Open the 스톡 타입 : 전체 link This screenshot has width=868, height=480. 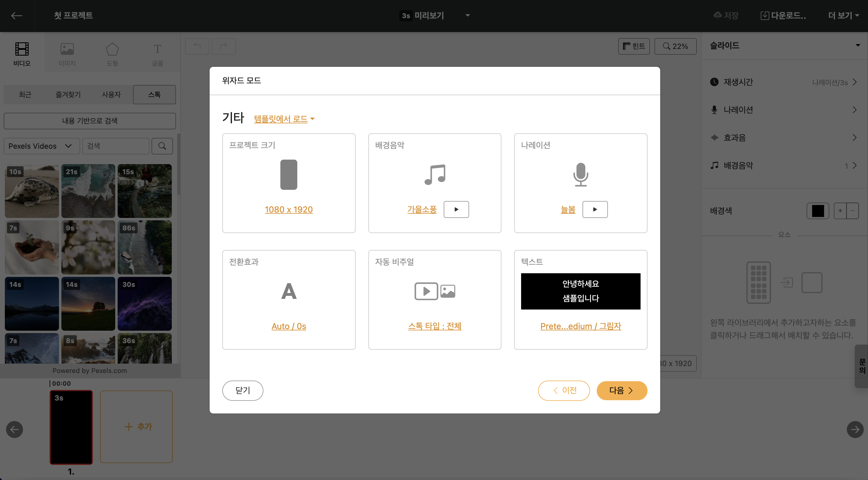click(x=435, y=326)
